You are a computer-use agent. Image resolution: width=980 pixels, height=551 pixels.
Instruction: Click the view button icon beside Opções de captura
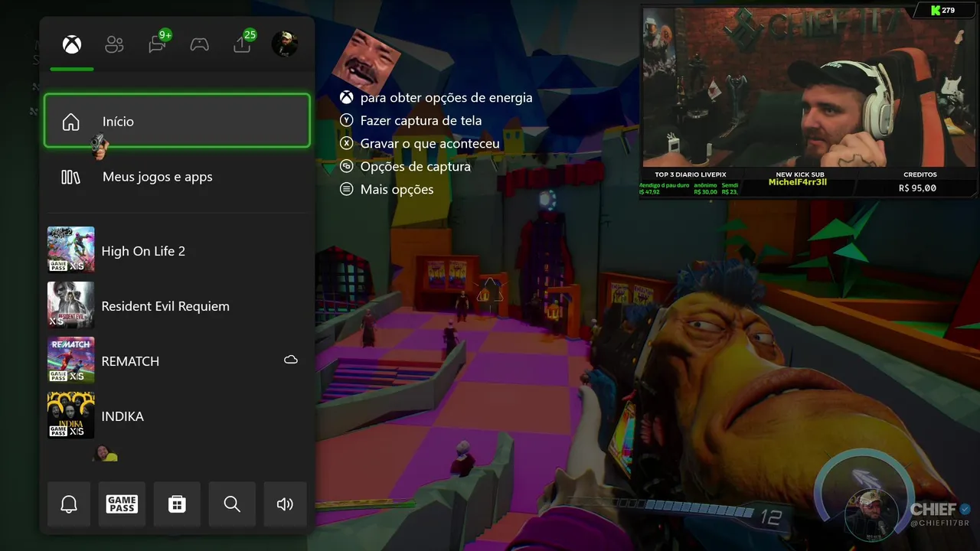[x=347, y=166]
